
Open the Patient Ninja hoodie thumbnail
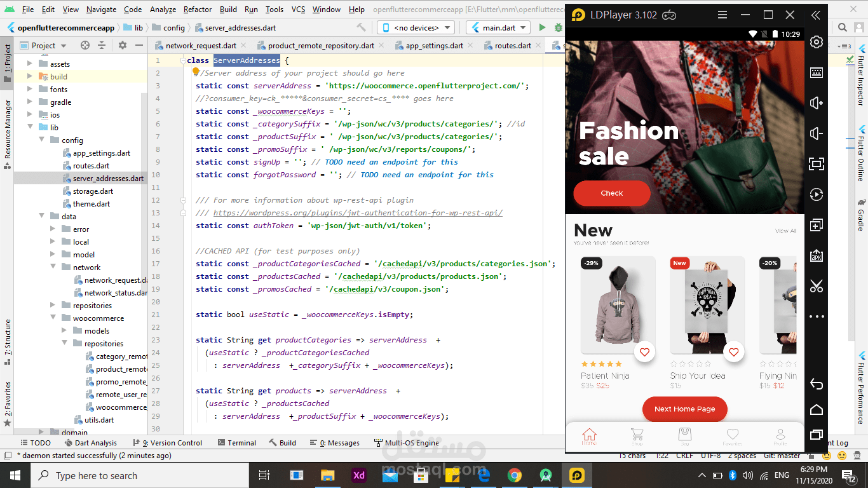(618, 304)
